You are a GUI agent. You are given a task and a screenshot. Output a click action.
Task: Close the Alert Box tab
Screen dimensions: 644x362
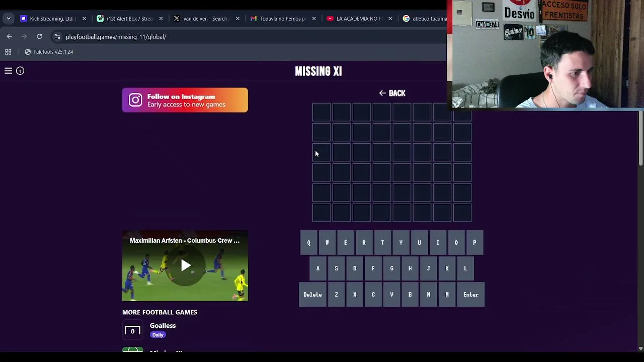tap(161, 19)
